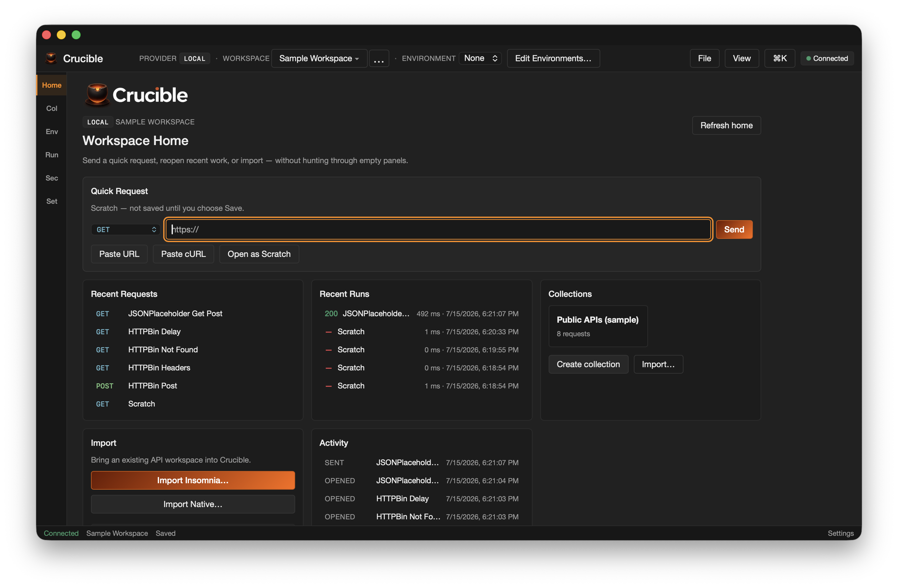Click the Crucible logo icon in top bar
The image size is (898, 588).
coord(51,58)
